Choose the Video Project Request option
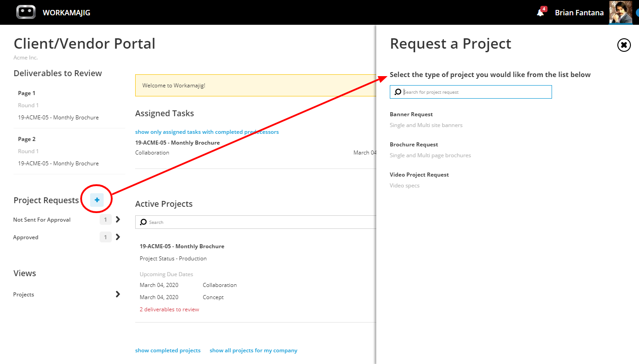This screenshot has height=364, width=639. pyautogui.click(x=419, y=175)
